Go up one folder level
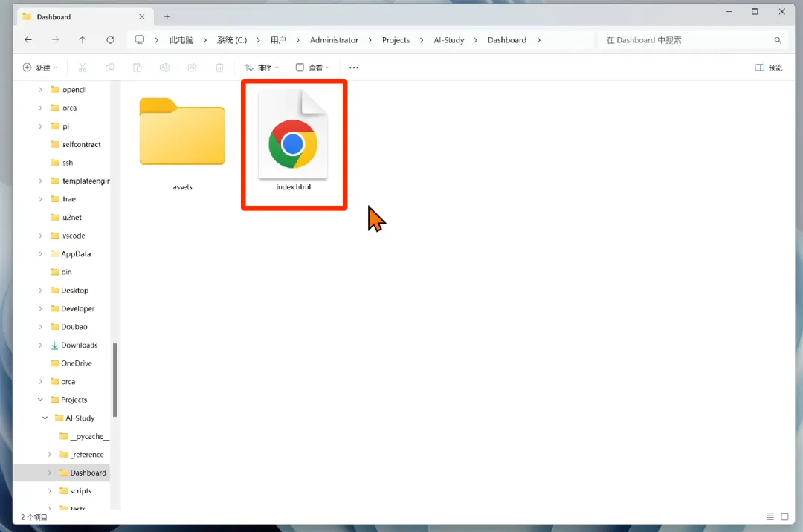803x532 pixels. 83,40
